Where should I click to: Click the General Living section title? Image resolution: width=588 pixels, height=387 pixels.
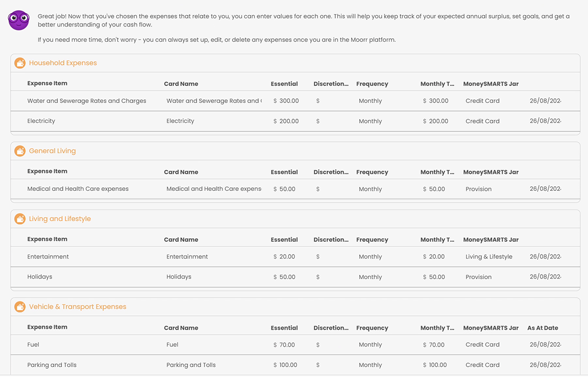point(52,151)
